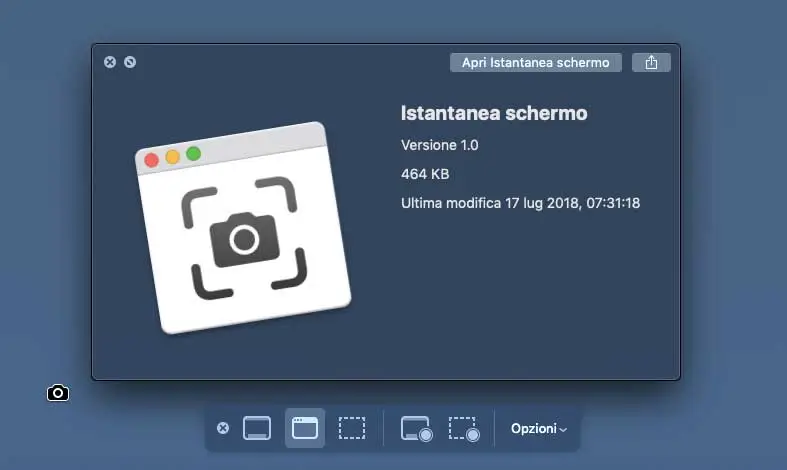Click the Istantanea schermo app icon
Image resolution: width=787 pixels, height=470 pixels.
[x=243, y=228]
